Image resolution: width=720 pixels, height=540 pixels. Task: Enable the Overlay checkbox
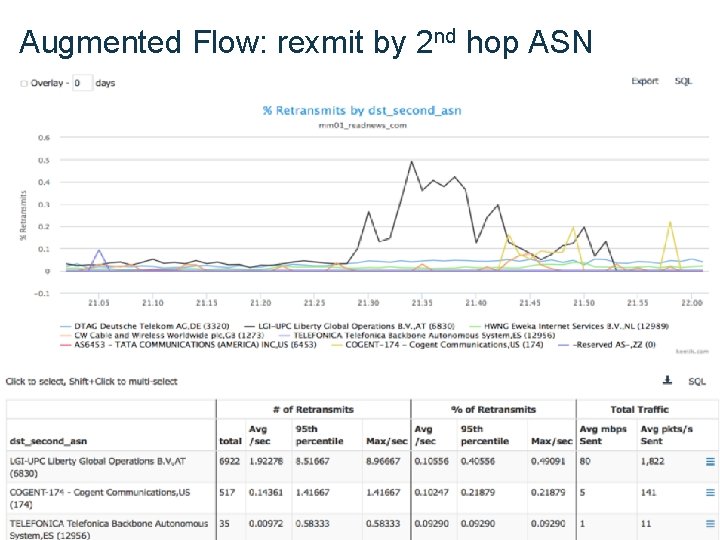(x=24, y=84)
